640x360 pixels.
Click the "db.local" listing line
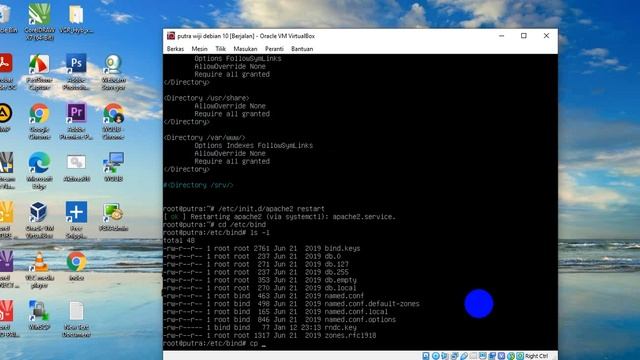tap(260, 288)
